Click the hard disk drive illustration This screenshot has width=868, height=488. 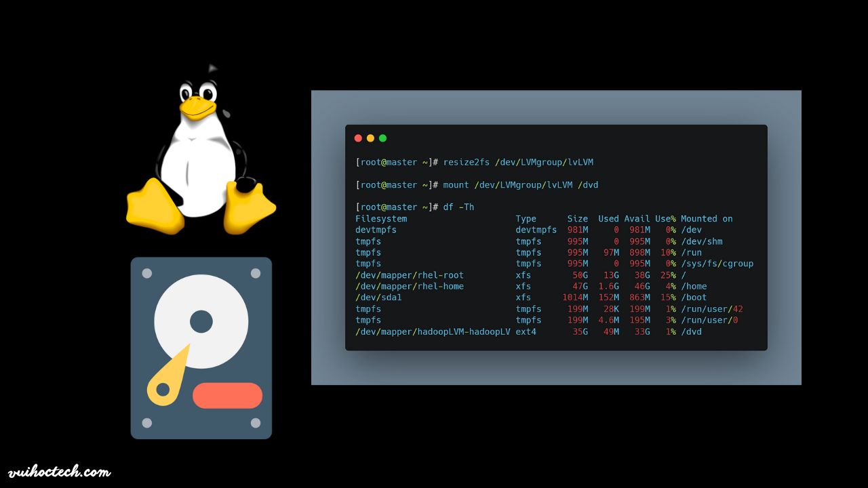click(x=201, y=348)
